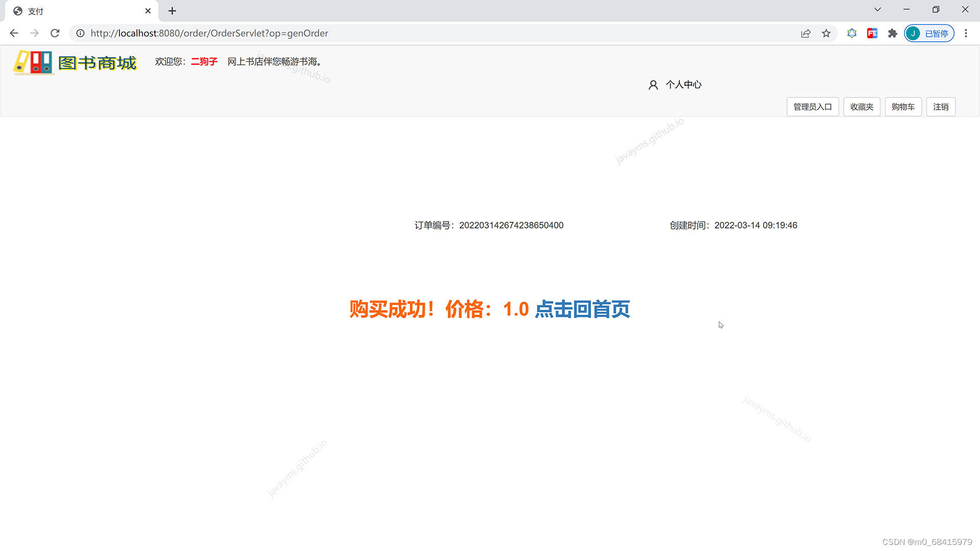Click the bookmark star in address bar

826,33
